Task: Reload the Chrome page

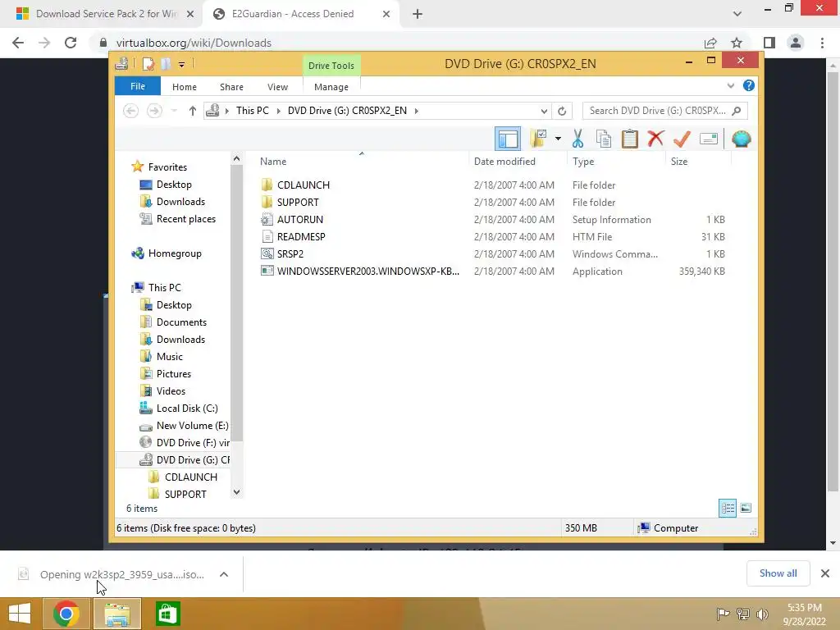Action: 71,43
